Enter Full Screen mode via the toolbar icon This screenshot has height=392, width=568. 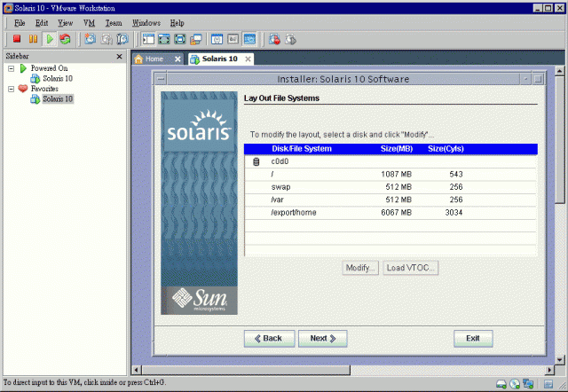point(180,39)
